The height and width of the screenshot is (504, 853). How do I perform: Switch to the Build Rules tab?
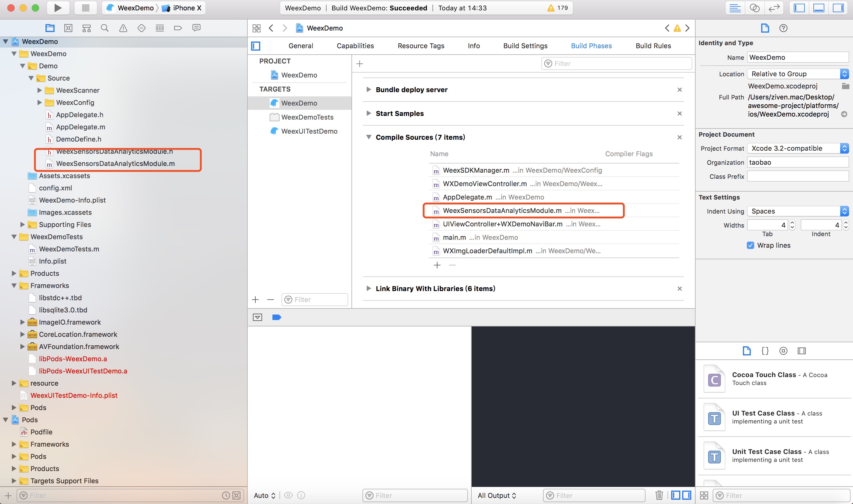[653, 46]
